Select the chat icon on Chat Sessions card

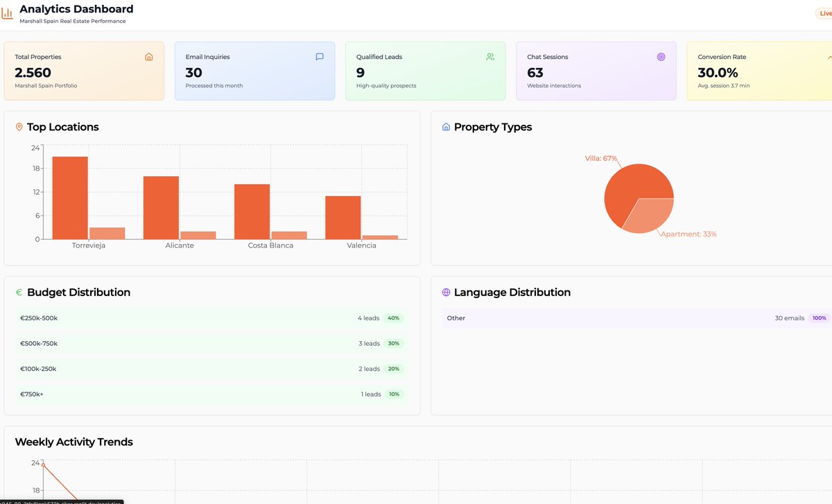661,57
